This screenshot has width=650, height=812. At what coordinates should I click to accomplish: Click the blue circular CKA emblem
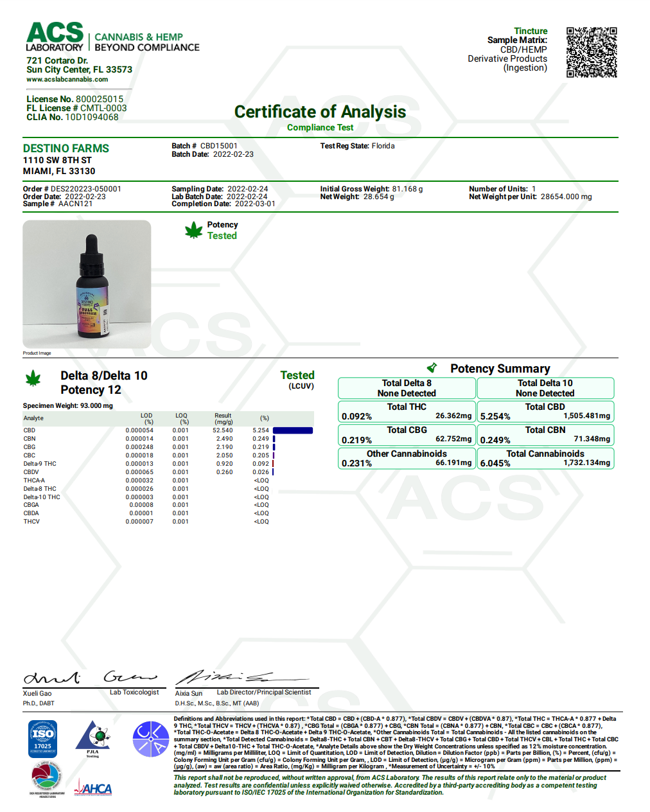pyautogui.click(x=150, y=739)
